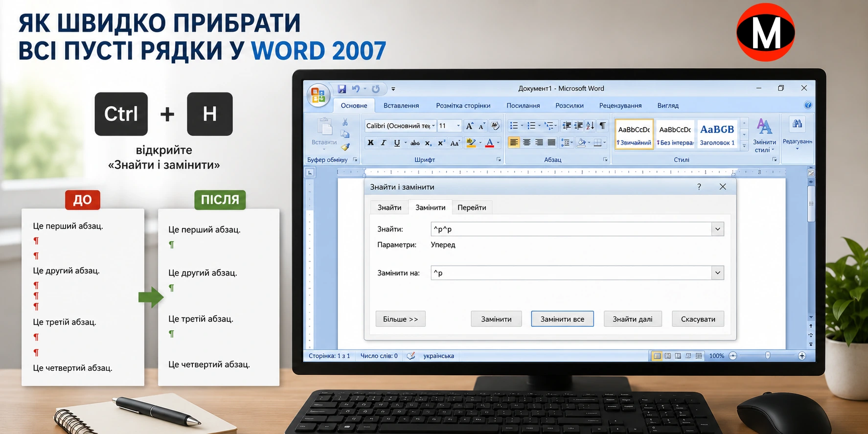
Task: Redo the last action
Action: click(376, 89)
